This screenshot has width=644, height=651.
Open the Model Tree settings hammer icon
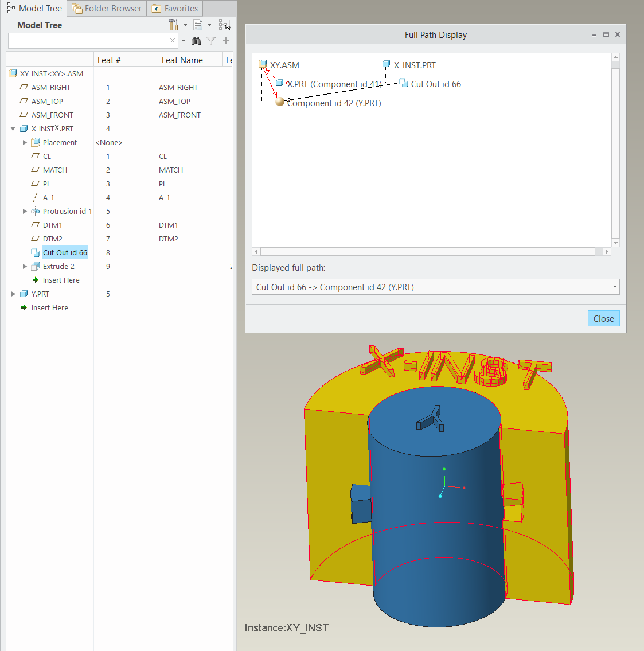click(172, 25)
